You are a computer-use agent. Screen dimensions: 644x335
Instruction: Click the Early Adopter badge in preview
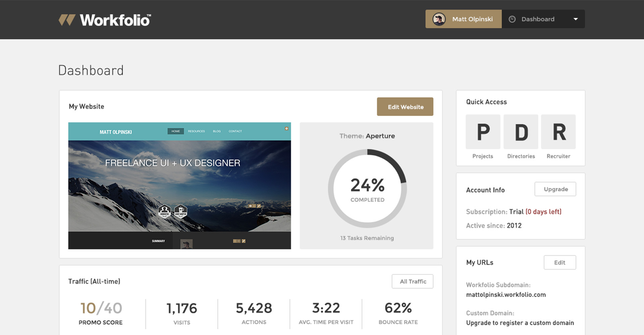pyautogui.click(x=180, y=211)
